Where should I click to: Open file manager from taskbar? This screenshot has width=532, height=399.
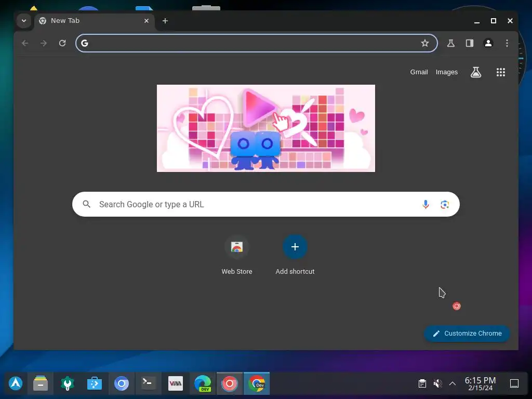click(41, 383)
